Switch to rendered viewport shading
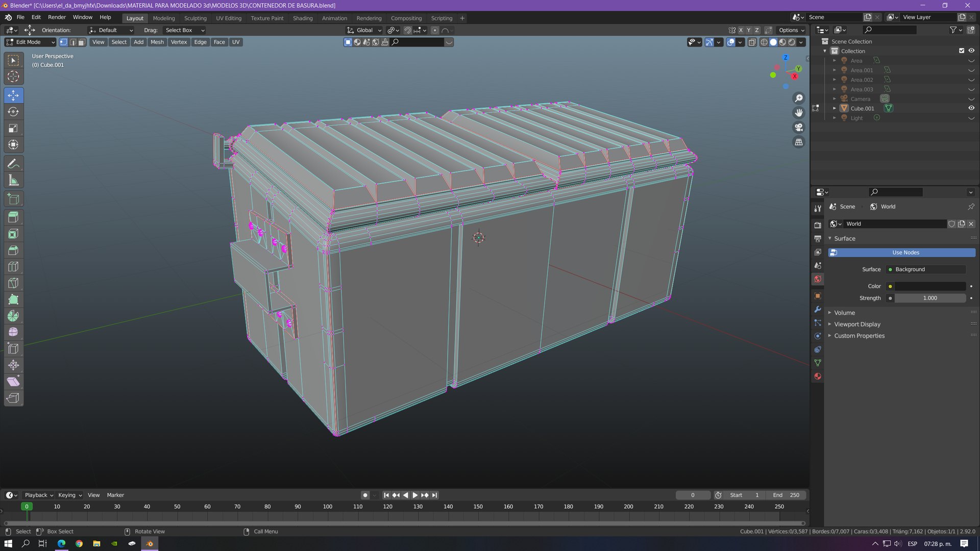Screen dimensions: 980x551 coord(792,42)
